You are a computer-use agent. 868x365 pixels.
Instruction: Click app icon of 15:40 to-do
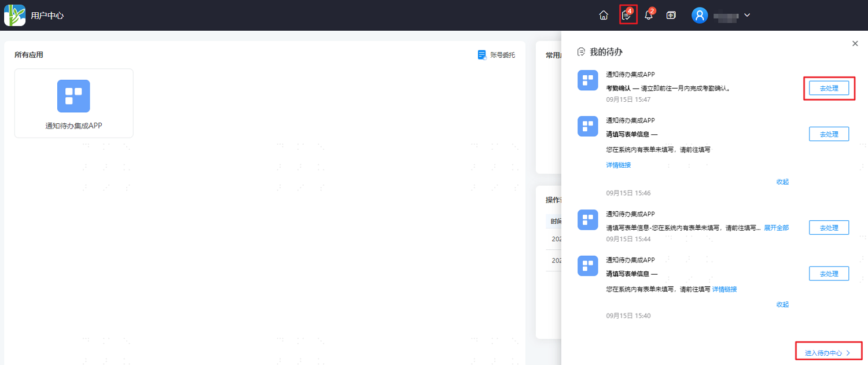(x=588, y=266)
